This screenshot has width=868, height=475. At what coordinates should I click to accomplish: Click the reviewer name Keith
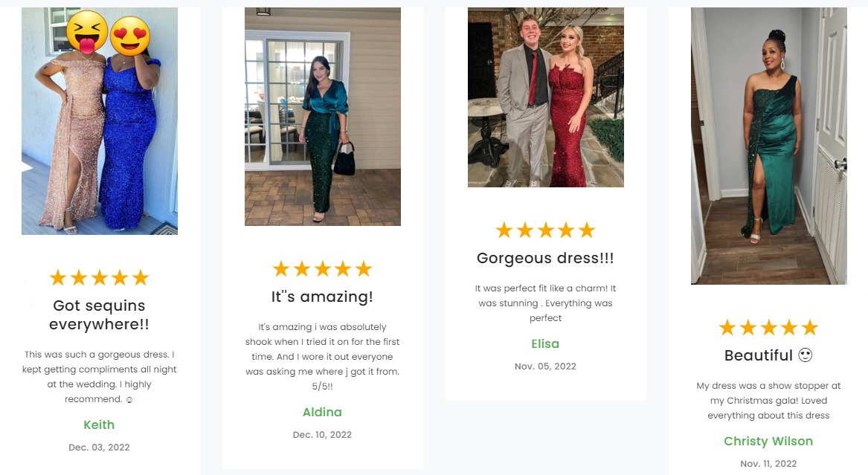coord(99,424)
